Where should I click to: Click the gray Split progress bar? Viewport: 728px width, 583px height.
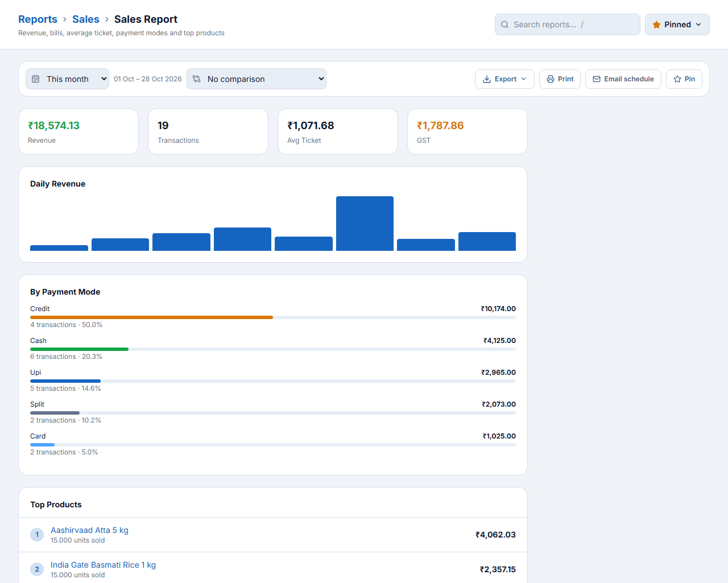click(x=55, y=413)
